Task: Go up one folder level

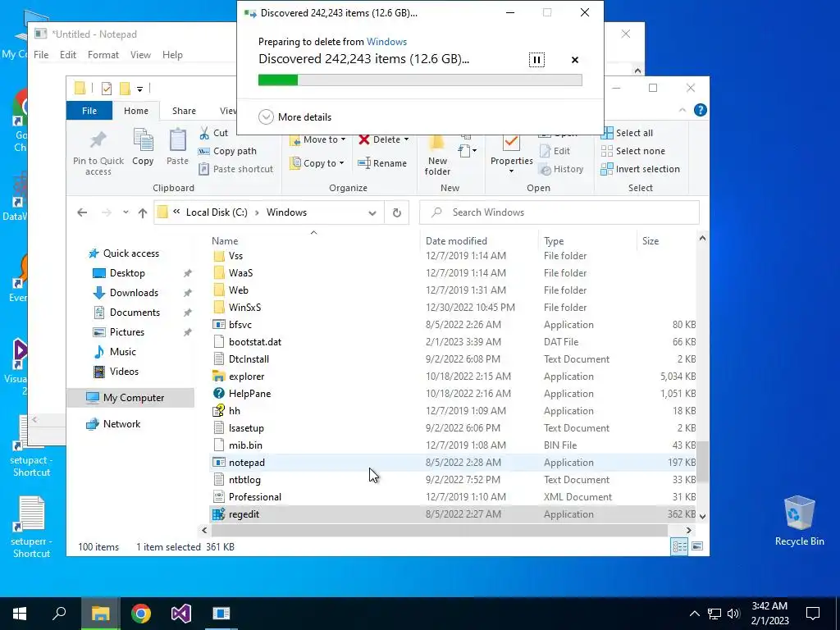Action: [x=143, y=212]
